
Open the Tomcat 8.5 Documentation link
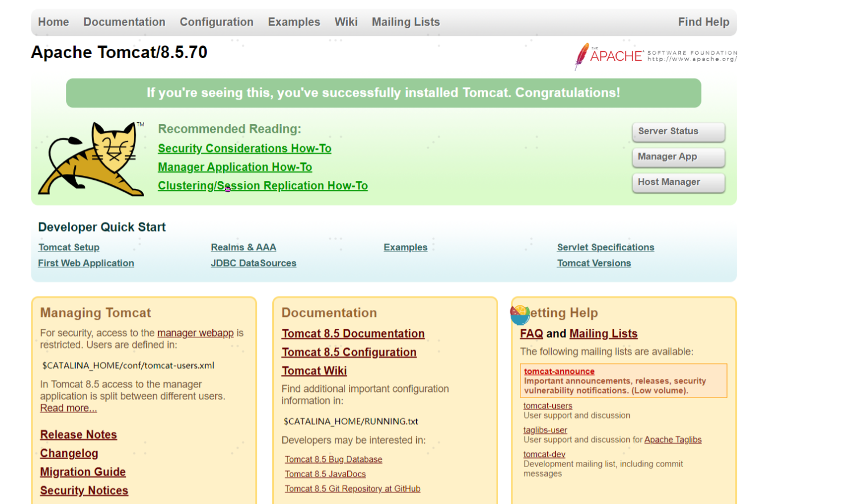(353, 334)
